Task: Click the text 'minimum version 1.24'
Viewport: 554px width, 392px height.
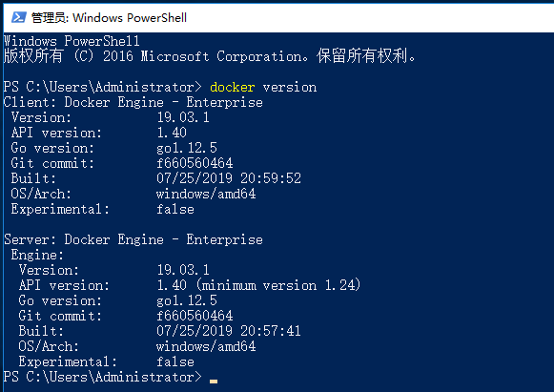Action: click(x=277, y=285)
